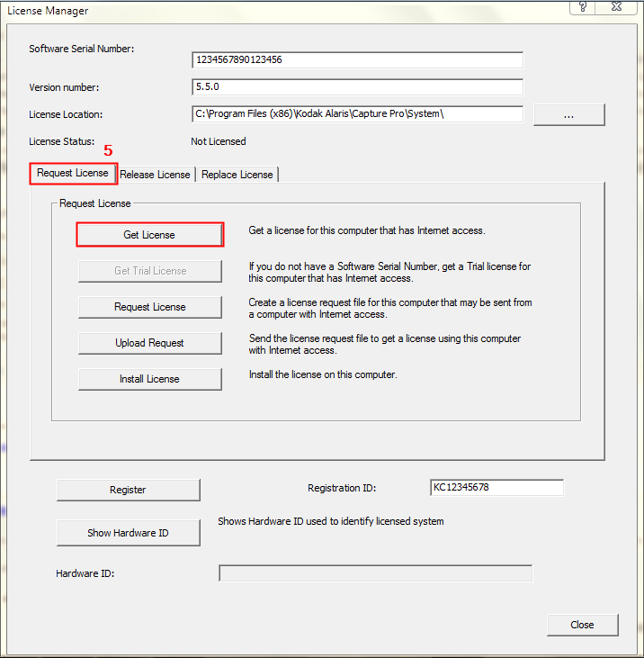Open the license location browse button

(x=568, y=114)
